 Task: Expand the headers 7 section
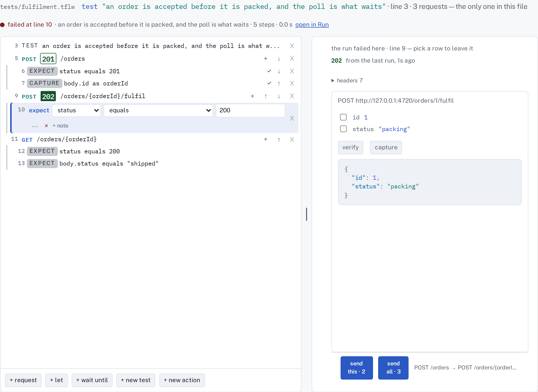coord(347,81)
